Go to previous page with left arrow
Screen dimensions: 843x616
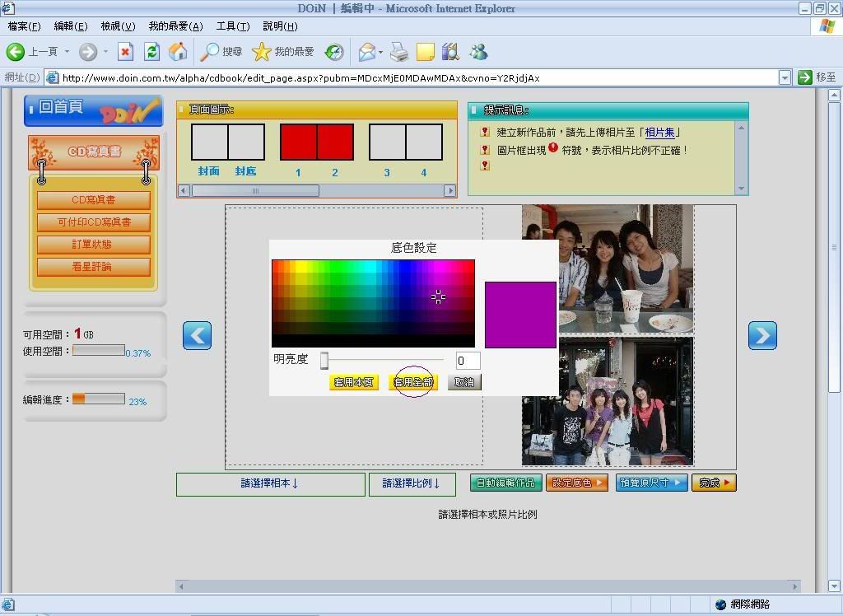click(197, 335)
